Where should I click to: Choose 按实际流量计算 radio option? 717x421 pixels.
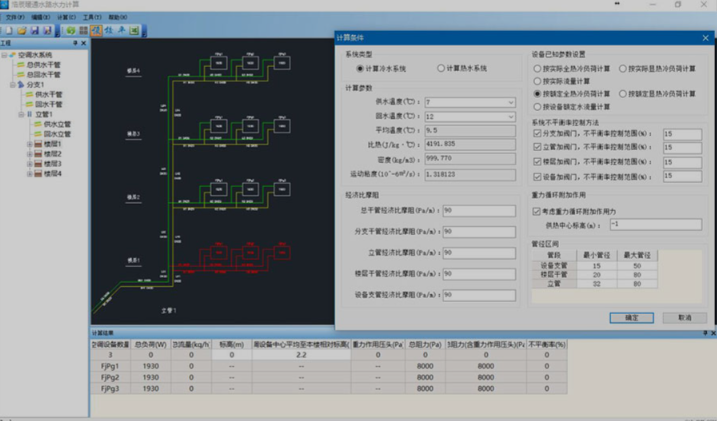[x=538, y=80]
